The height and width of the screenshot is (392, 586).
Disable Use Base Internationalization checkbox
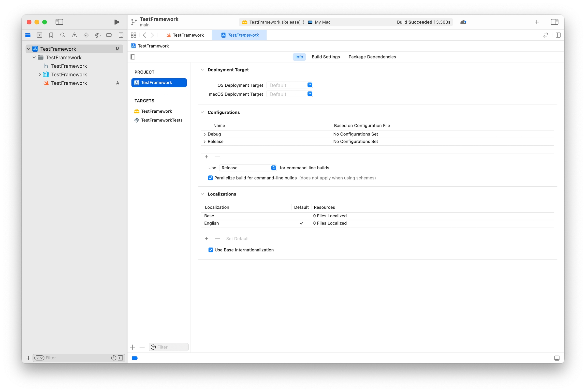click(211, 250)
